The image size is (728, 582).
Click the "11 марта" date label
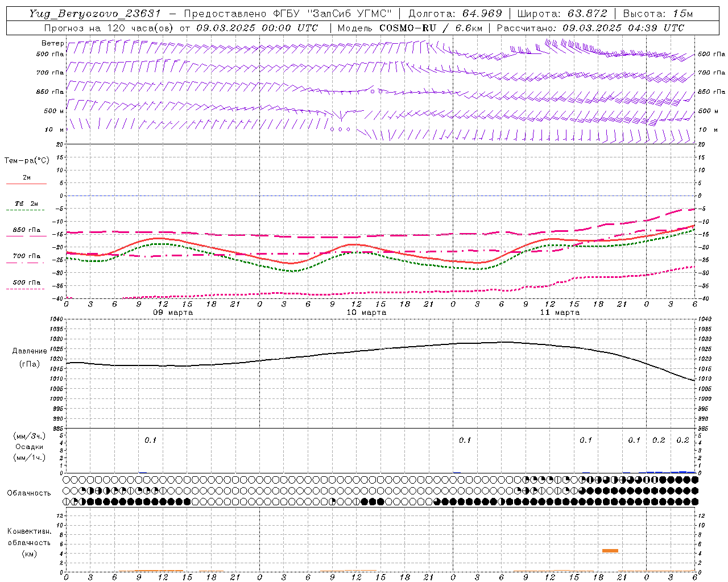point(560,313)
